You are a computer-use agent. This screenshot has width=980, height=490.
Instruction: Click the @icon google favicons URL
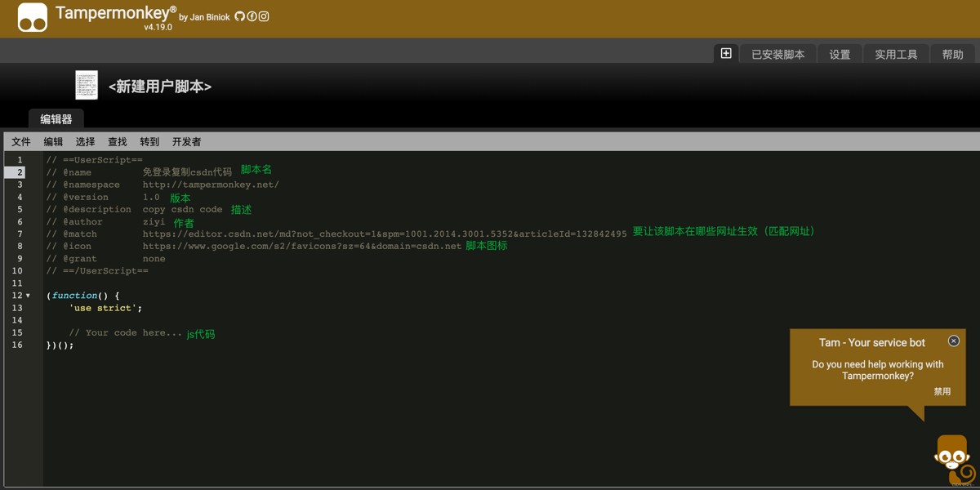click(302, 246)
